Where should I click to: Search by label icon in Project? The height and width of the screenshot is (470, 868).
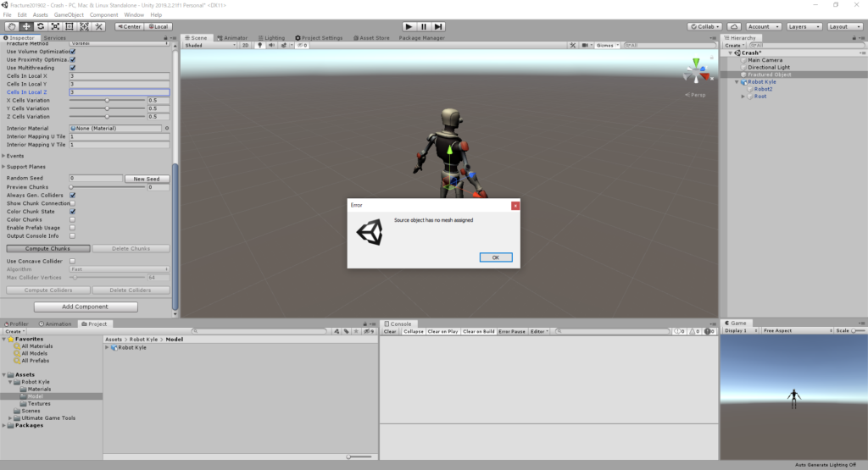[347, 331]
